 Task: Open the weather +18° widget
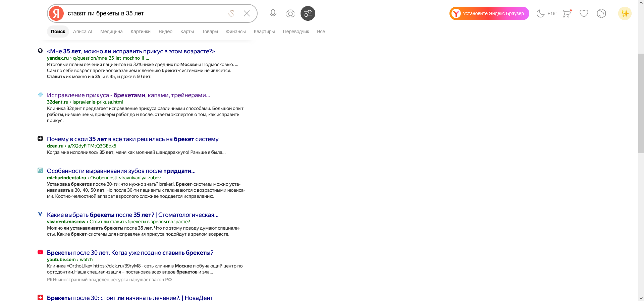click(x=552, y=14)
